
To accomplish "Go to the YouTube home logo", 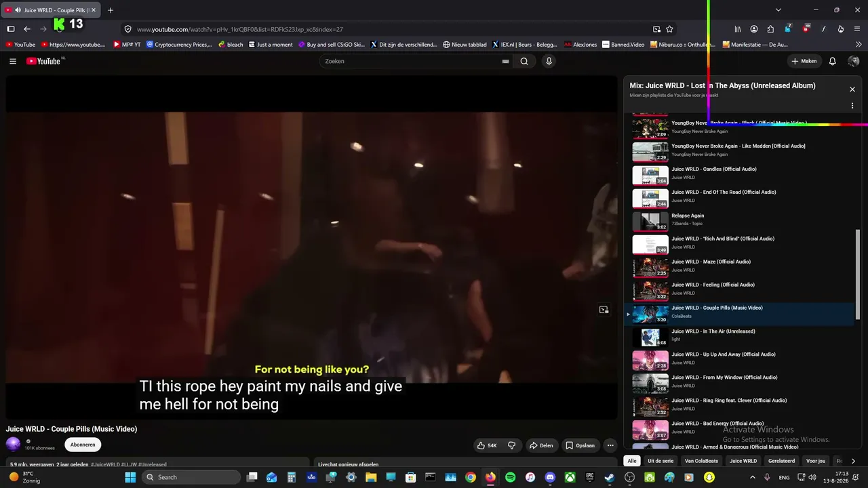I will [45, 61].
